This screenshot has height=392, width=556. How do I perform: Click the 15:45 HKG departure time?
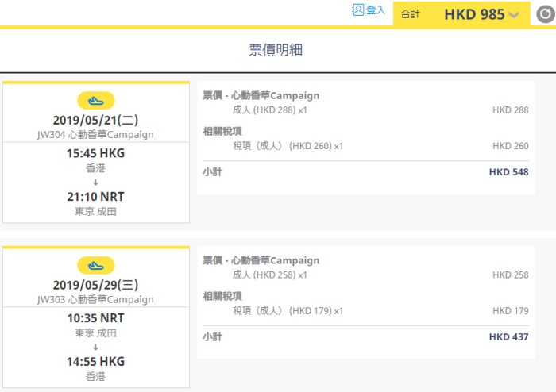pyautogui.click(x=96, y=153)
